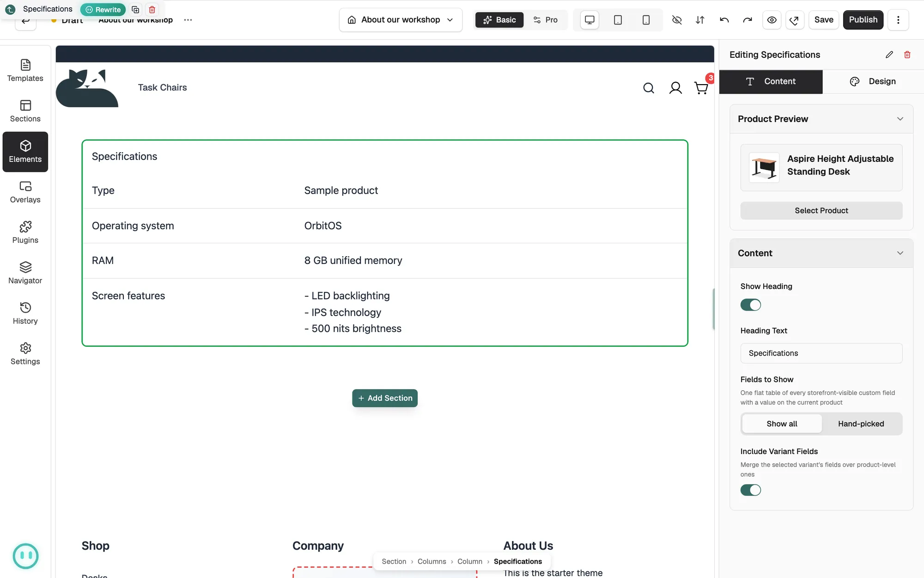Click the undo arrow in toolbar

[x=724, y=20]
